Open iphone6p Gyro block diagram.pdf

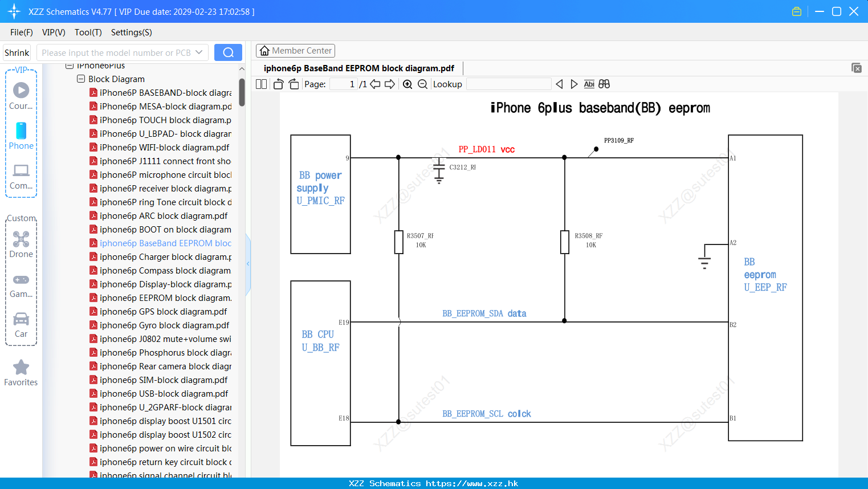point(160,325)
